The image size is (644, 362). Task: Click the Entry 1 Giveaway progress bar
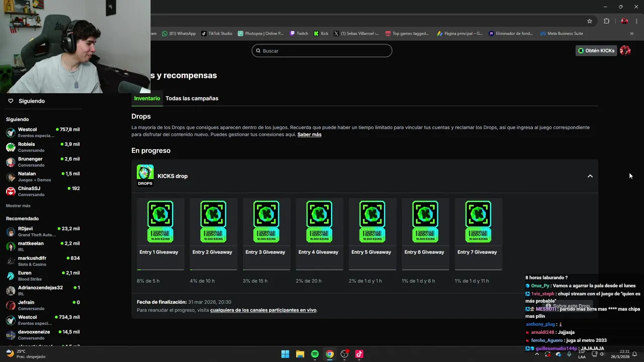click(160, 270)
